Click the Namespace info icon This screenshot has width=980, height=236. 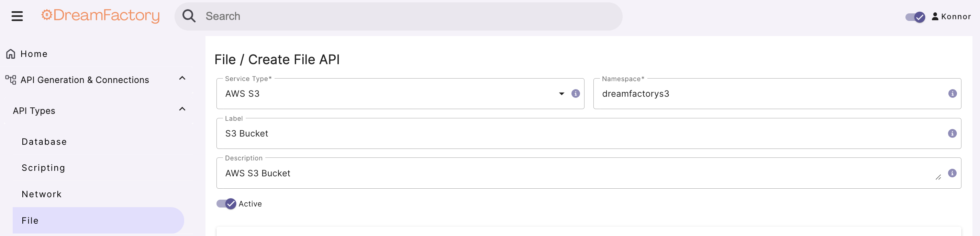[952, 94]
